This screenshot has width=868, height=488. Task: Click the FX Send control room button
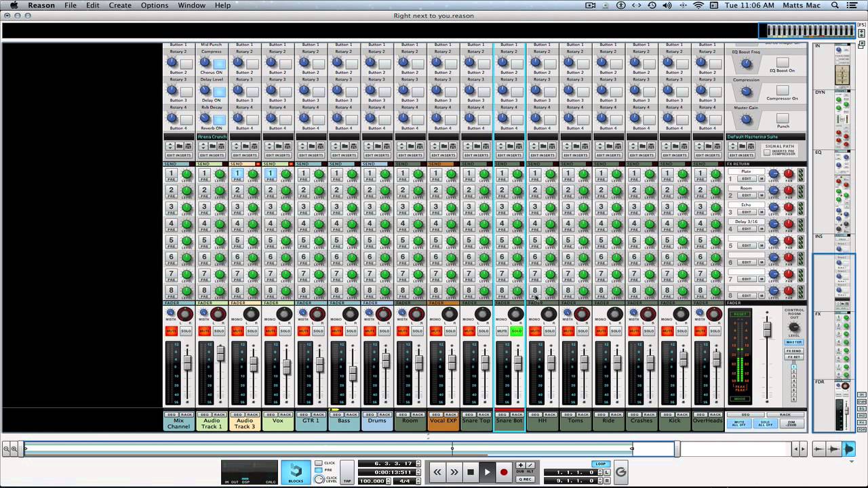coord(794,350)
